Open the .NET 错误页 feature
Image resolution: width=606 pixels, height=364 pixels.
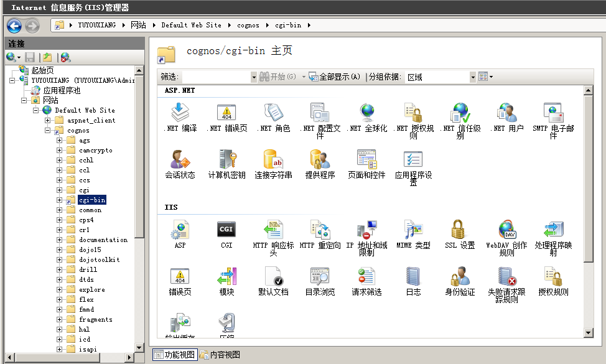[226, 117]
